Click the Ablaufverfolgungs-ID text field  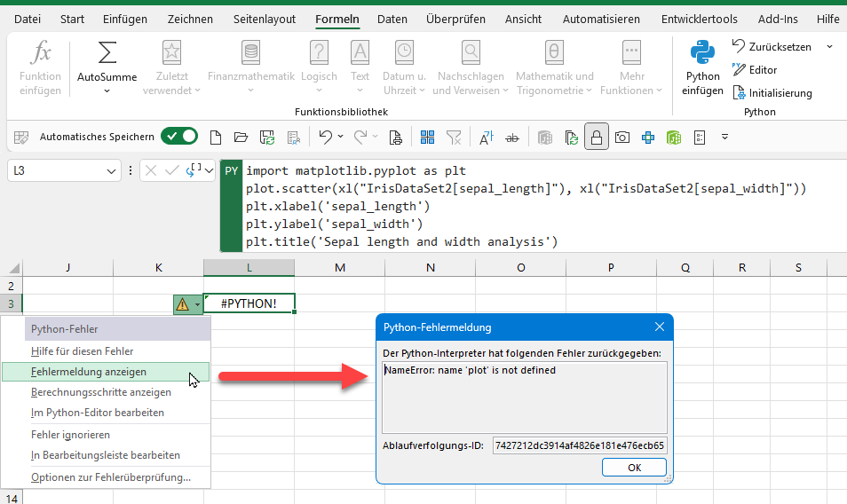tap(580, 445)
